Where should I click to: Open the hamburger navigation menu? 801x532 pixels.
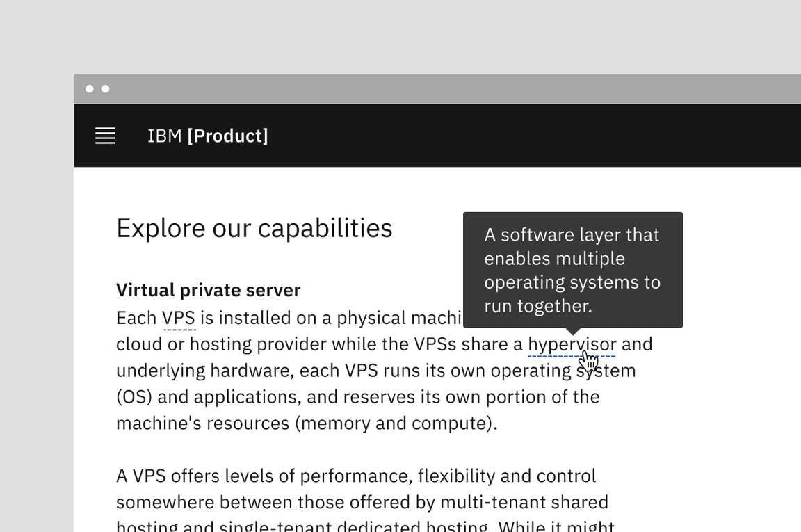coord(105,136)
